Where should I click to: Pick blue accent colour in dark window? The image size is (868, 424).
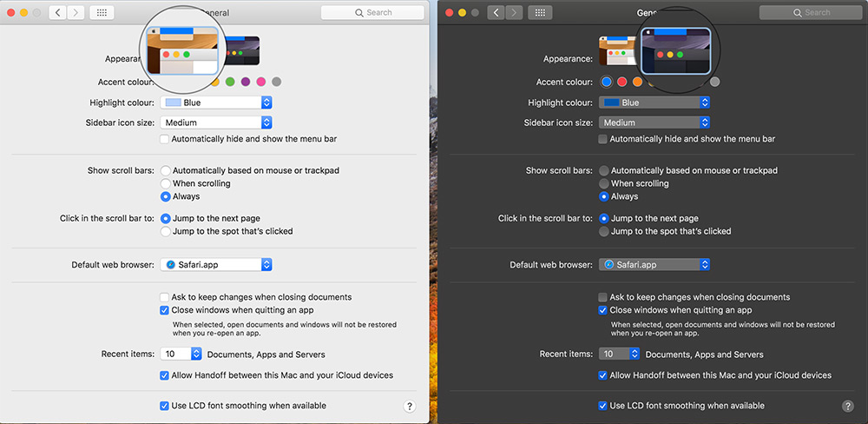click(x=606, y=82)
